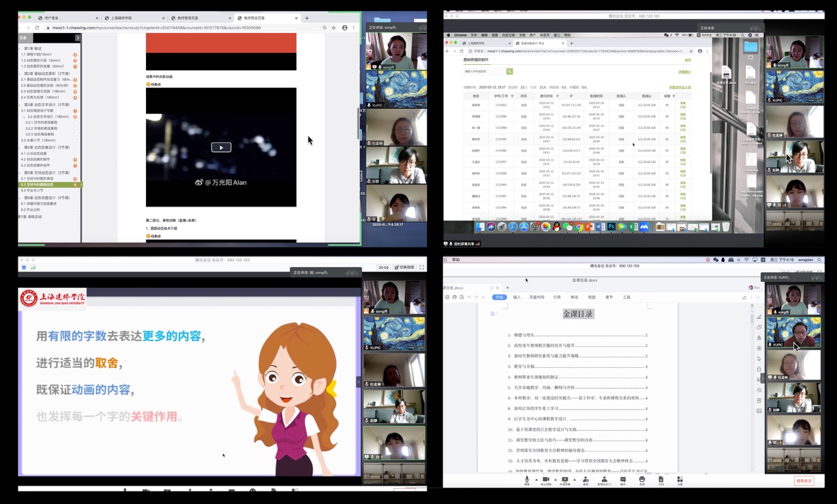The width and height of the screenshot is (837, 504).
Task: Click the student ID search input field
Action: click(484, 71)
